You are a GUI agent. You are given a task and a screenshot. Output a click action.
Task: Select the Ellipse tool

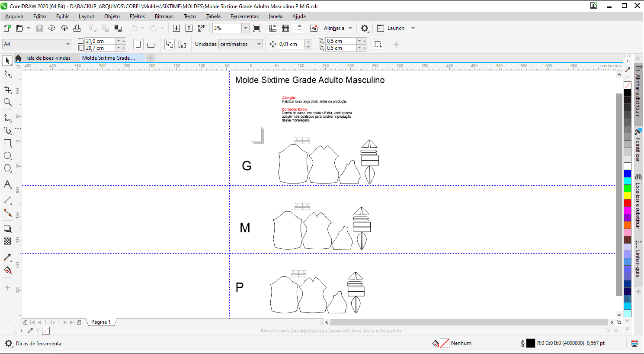[7, 156]
